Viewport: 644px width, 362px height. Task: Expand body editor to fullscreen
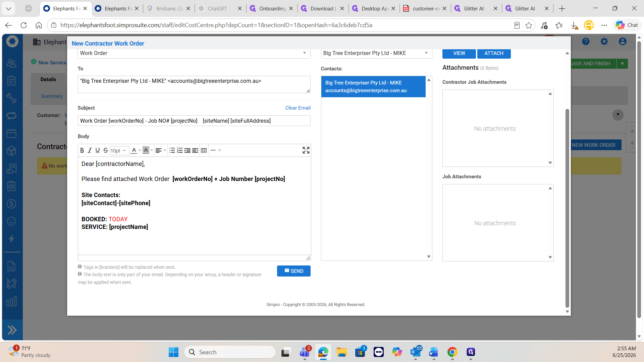tap(306, 150)
